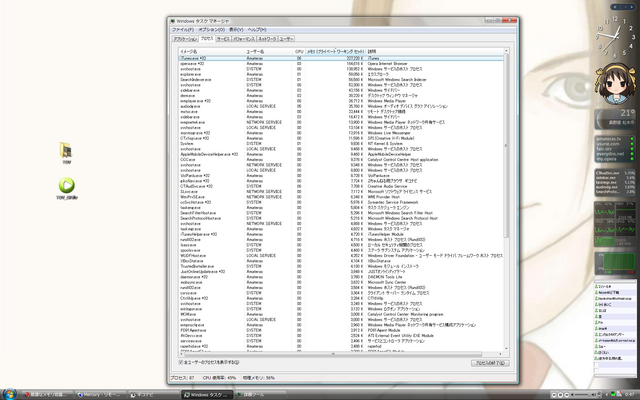Open the YOW folder on the desktop
The height and width of the screenshot is (400, 640).
tap(66, 151)
